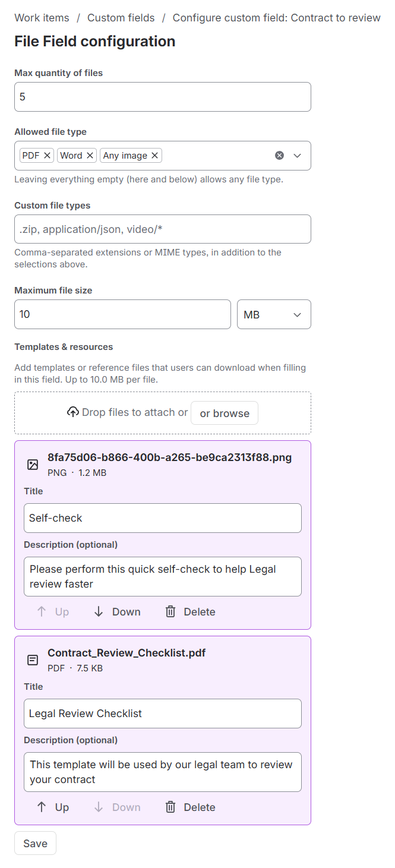395x868 pixels.
Task: Click the image file icon for PNG attachment
Action: (33, 465)
